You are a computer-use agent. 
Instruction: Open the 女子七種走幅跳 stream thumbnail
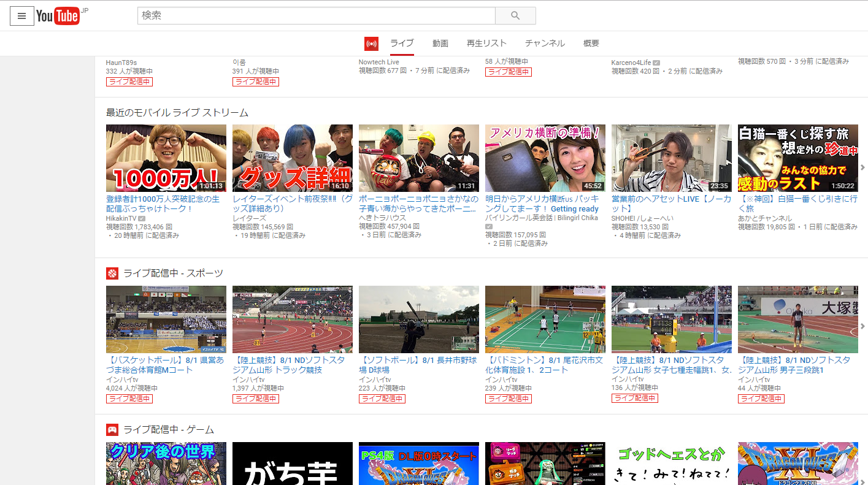point(672,319)
